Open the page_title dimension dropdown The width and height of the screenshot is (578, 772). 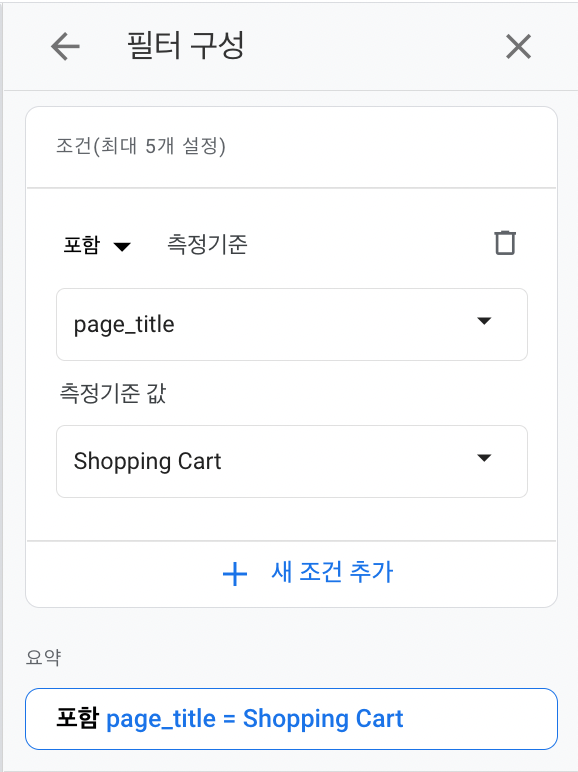tap(292, 324)
